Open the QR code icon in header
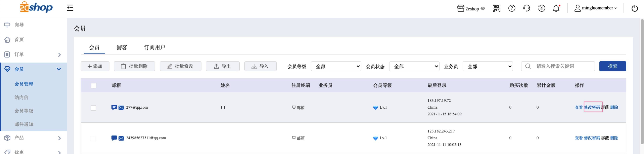Viewport: 644px width, 154px height. [x=496, y=8]
